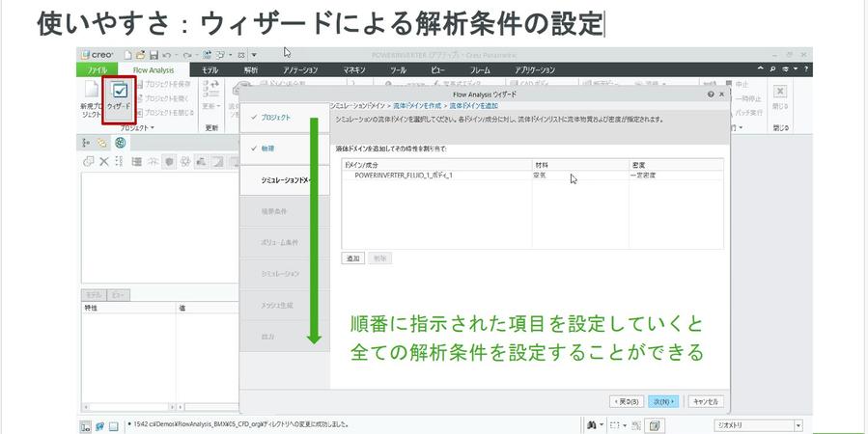Click the 新規プロジェクト new project icon
Screen dimensions: 868x434
(91, 97)
